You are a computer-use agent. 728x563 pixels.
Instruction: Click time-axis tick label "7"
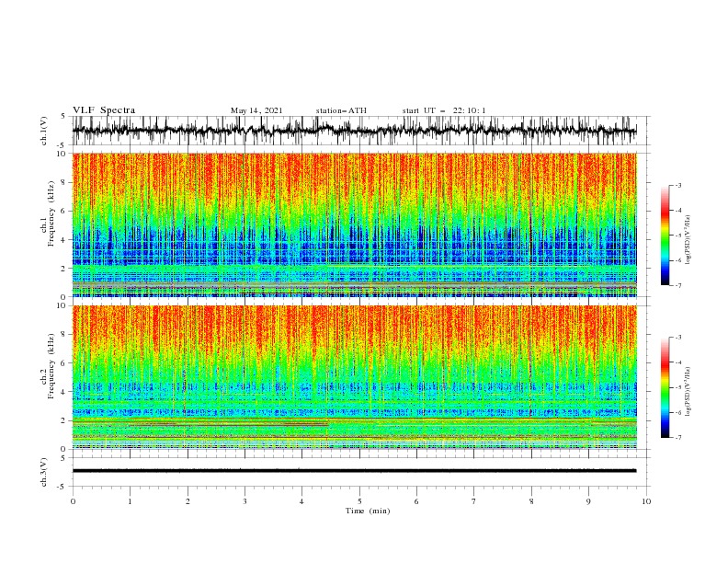(x=474, y=501)
